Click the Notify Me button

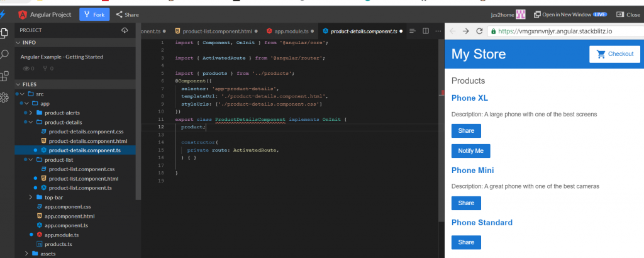(470, 151)
